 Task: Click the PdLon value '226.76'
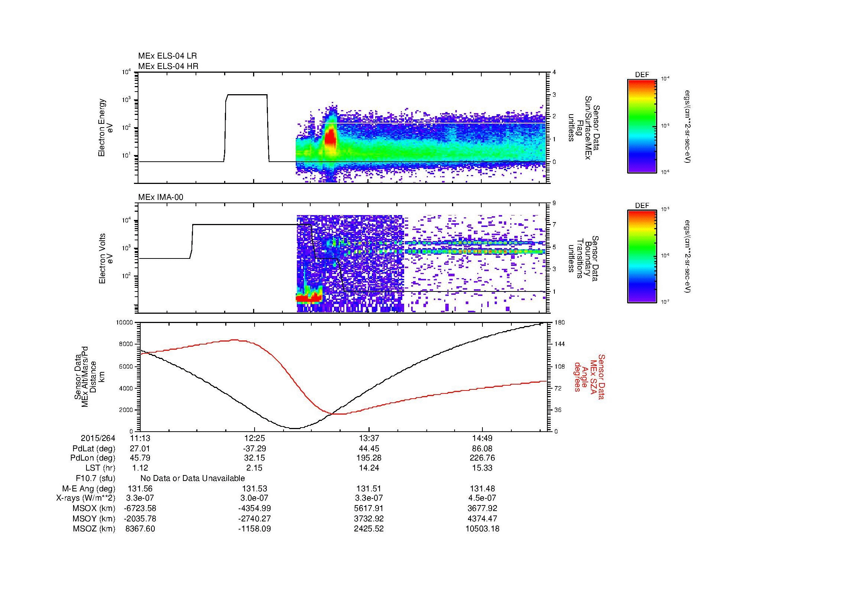(x=482, y=458)
